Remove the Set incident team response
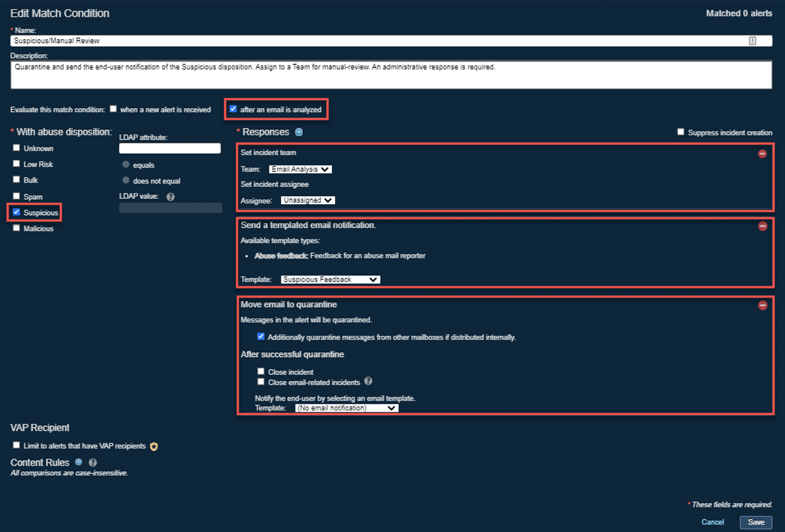Screen dimensions: 785x532 (762, 154)
